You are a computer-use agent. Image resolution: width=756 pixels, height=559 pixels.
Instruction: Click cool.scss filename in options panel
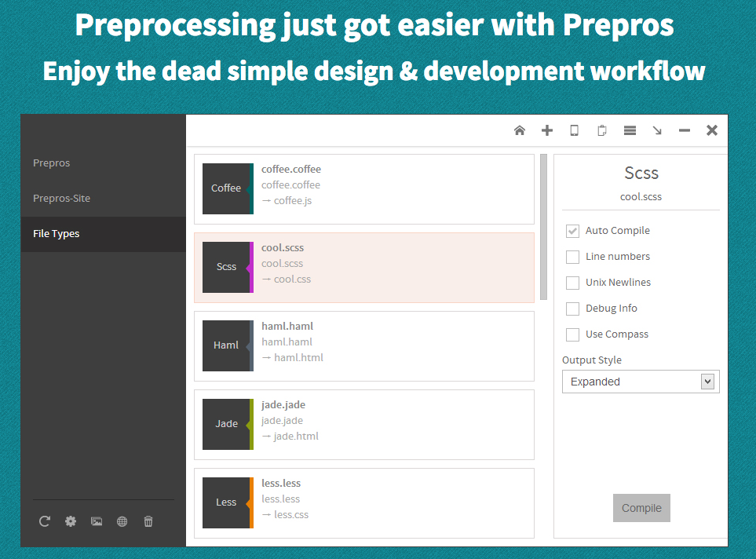click(x=641, y=197)
